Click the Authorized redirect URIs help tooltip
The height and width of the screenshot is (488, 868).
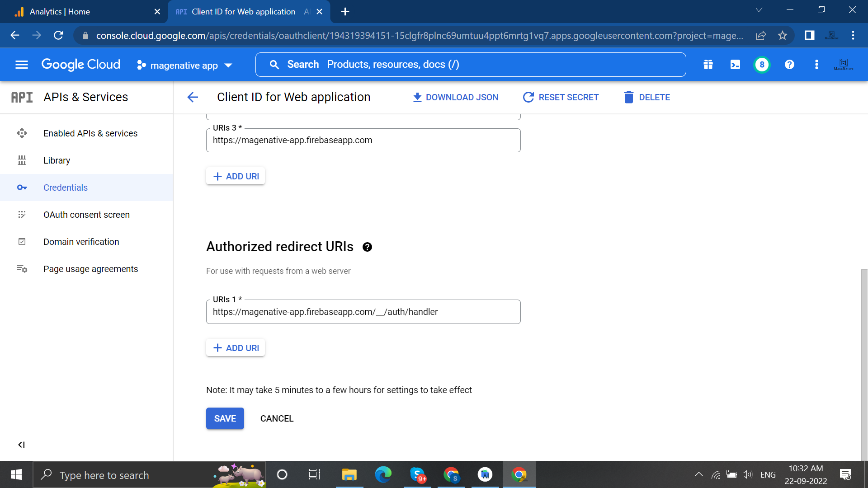coord(367,247)
